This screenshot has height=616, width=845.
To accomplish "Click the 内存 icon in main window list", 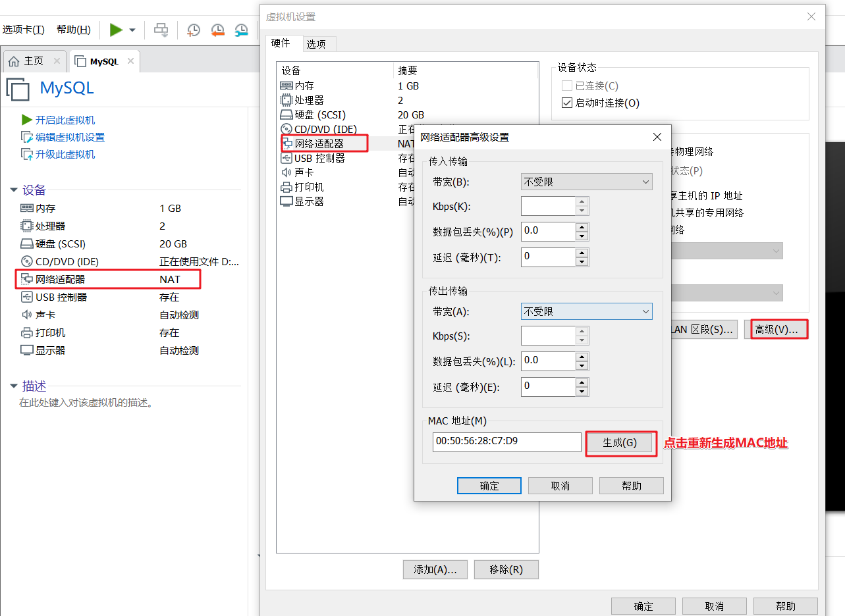I will click(x=27, y=208).
